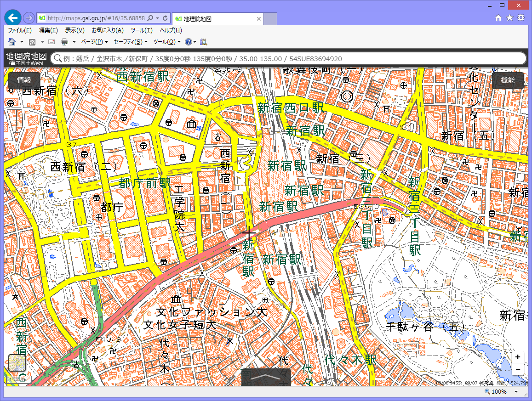This screenshot has width=532, height=401.
Task: Click the printer icon in command bar
Action: click(x=64, y=42)
